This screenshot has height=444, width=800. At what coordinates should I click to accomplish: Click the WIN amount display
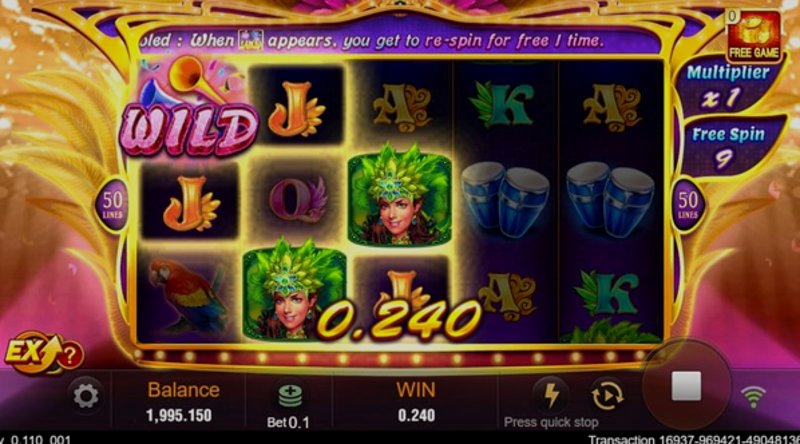[416, 415]
